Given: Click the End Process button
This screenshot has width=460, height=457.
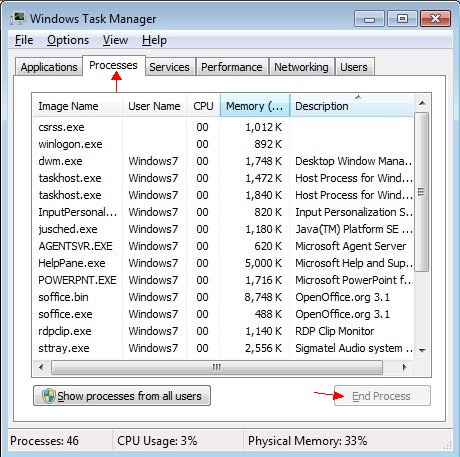Looking at the screenshot, I should [382, 396].
